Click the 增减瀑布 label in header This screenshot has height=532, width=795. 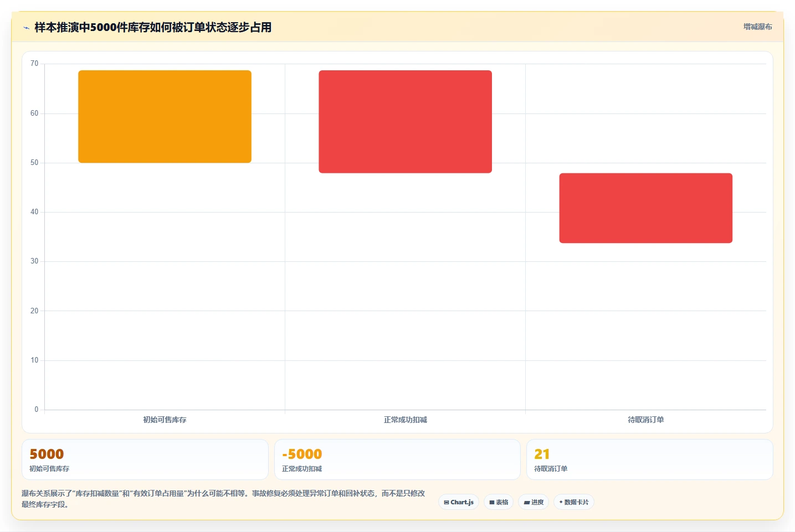point(757,27)
